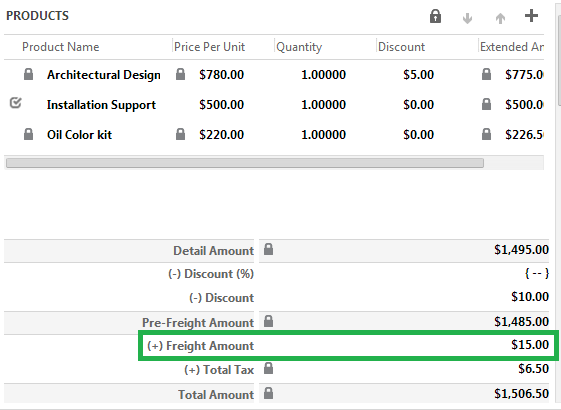
Task: Click the lock icon beside the $780.00 price
Action: (x=180, y=74)
